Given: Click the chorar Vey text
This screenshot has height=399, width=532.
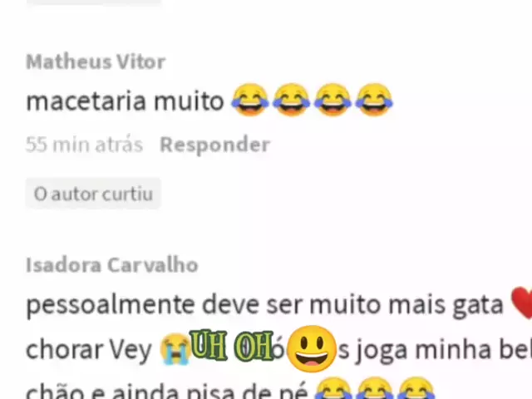Looking at the screenshot, I should coord(89,350).
